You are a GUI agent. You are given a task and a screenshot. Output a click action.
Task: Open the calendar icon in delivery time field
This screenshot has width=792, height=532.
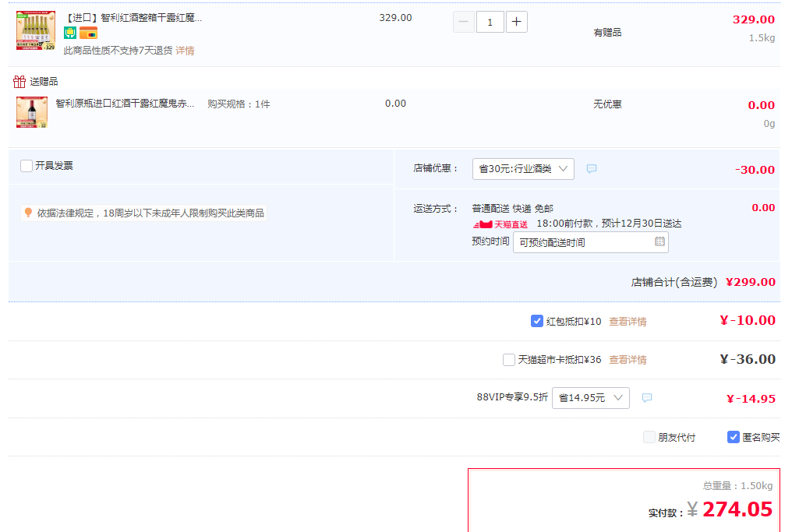click(659, 241)
